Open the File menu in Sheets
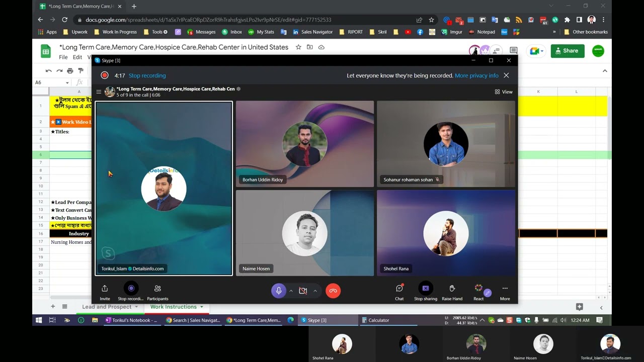 point(63,57)
